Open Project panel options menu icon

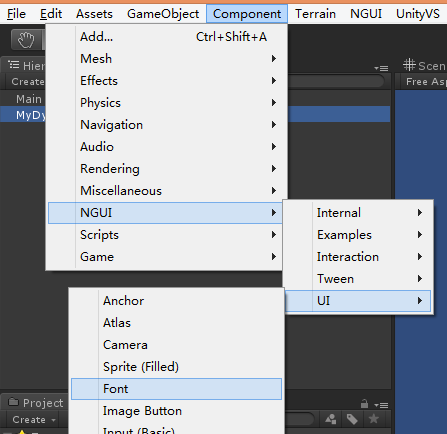[x=381, y=405]
